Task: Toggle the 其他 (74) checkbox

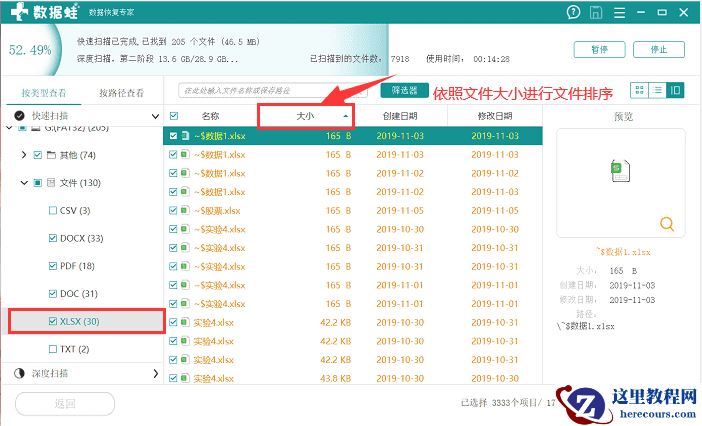Action: 38,155
